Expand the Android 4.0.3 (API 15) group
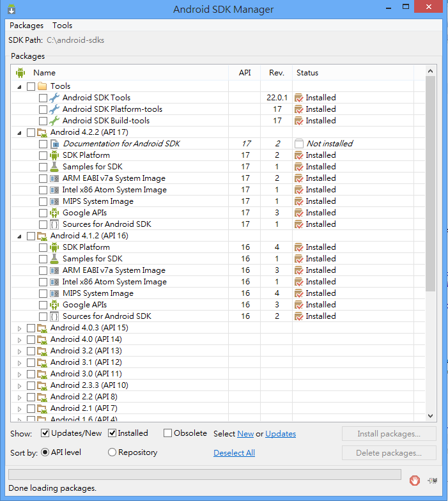The width and height of the screenshot is (448, 501). tap(19, 328)
